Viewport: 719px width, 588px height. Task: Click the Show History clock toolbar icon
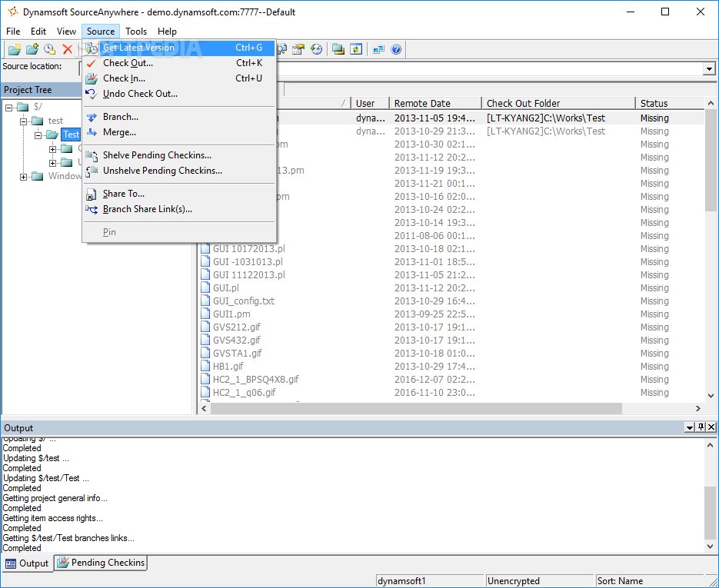tap(316, 49)
